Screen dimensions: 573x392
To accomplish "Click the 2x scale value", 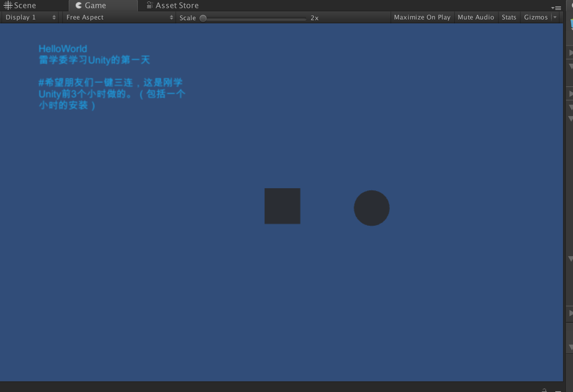I will coord(314,18).
